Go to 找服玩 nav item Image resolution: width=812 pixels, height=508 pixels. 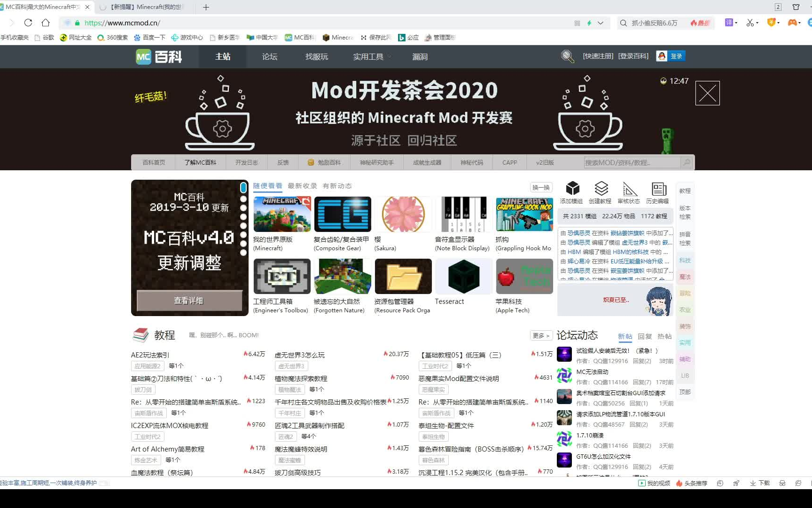(x=317, y=57)
